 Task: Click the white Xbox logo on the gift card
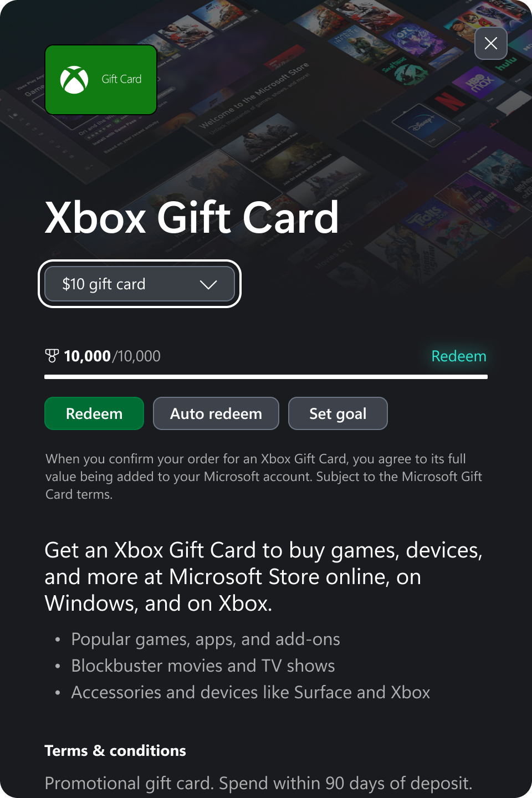coord(74,80)
